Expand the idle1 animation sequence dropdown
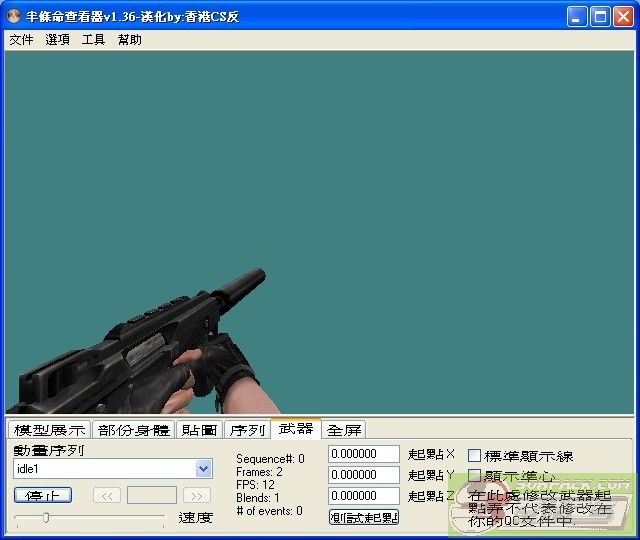 click(x=203, y=469)
